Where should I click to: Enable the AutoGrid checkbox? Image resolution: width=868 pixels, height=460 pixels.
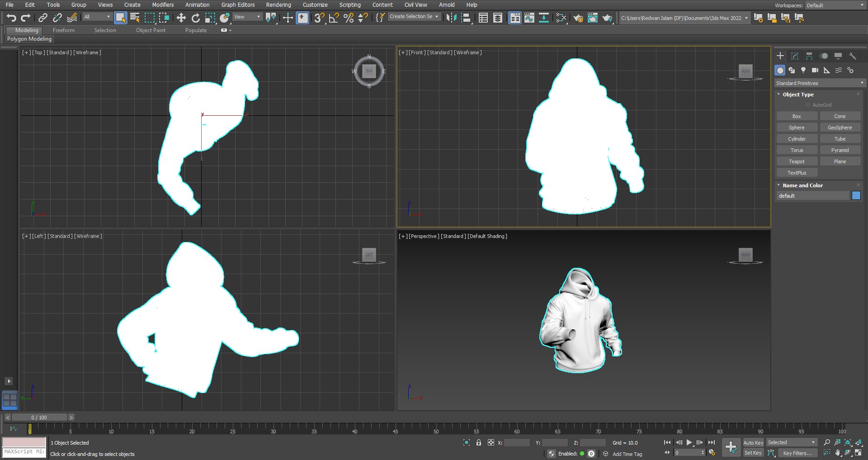[x=808, y=105]
